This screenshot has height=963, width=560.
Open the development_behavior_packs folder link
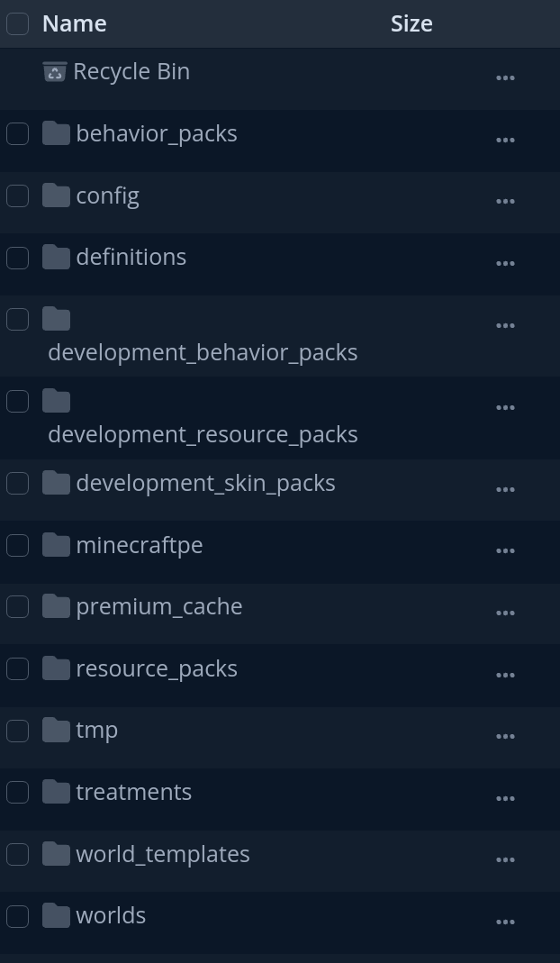203,352
